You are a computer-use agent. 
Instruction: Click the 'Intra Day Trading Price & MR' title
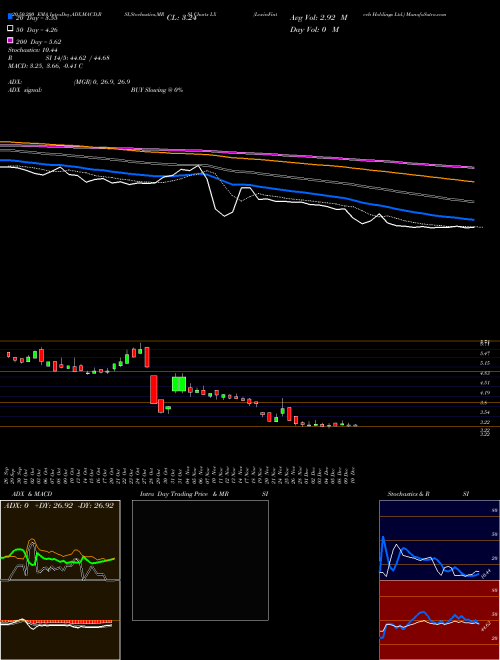point(184,494)
